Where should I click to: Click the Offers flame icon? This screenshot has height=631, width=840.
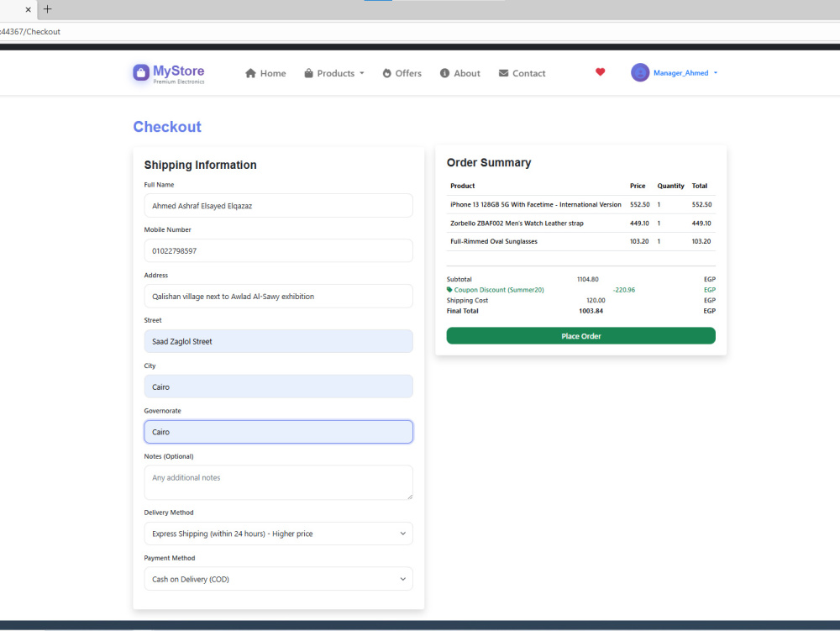tap(386, 73)
